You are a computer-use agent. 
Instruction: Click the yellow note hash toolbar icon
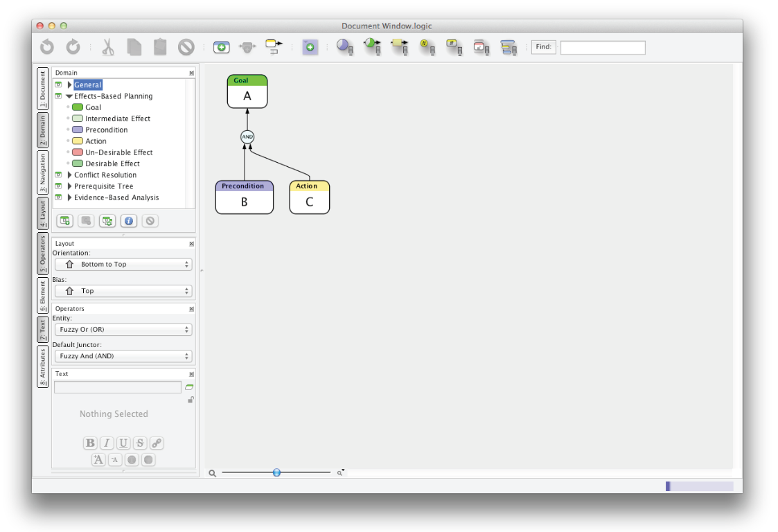click(x=454, y=47)
